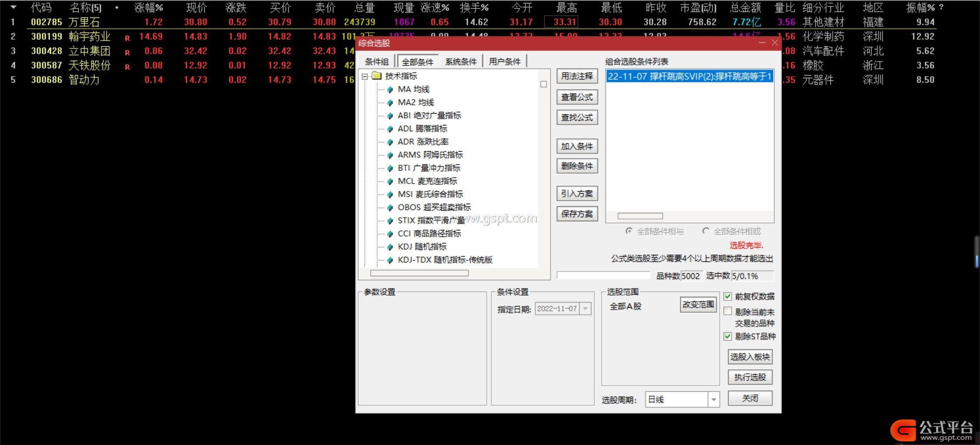Click the ABI 绝对广量指标 icon
Screen dimensions: 980x445
coord(390,116)
